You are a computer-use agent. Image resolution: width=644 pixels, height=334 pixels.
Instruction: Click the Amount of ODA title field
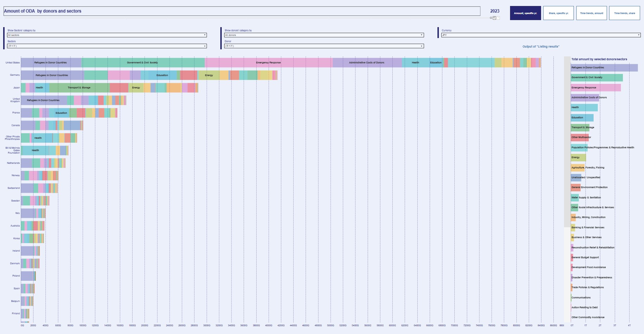[x=242, y=11]
